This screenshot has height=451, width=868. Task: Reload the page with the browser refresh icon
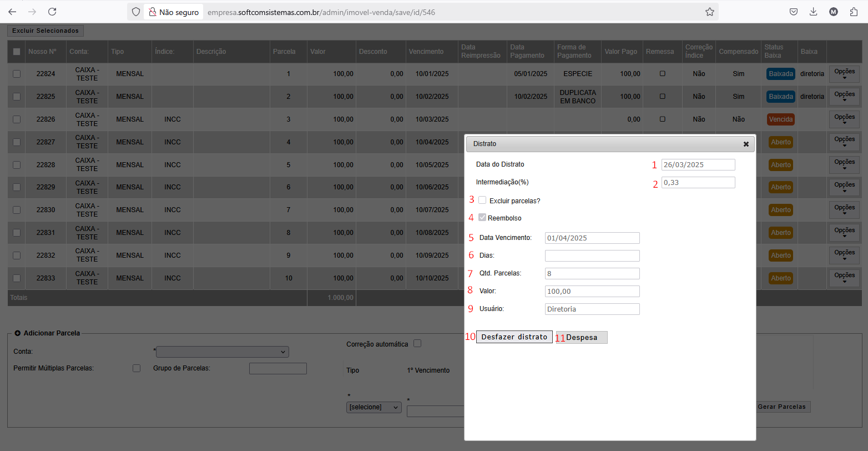(x=52, y=12)
